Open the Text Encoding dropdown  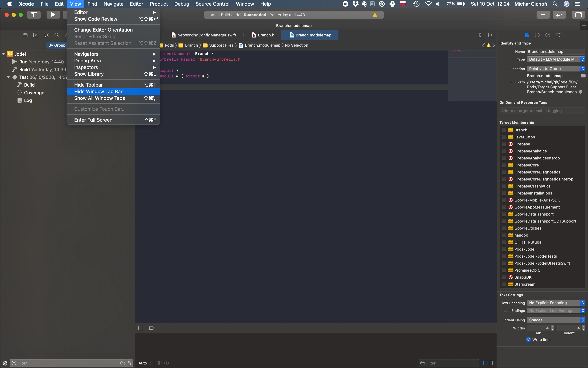556,303
